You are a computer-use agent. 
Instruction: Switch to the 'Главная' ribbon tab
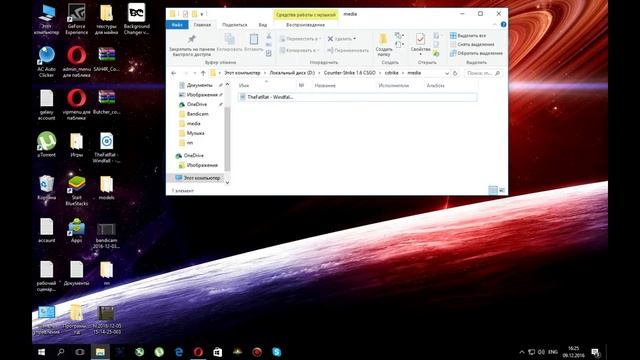[x=202, y=25]
